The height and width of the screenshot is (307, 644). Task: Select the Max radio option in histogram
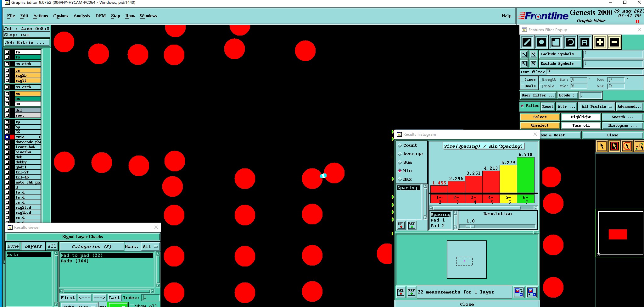click(400, 179)
